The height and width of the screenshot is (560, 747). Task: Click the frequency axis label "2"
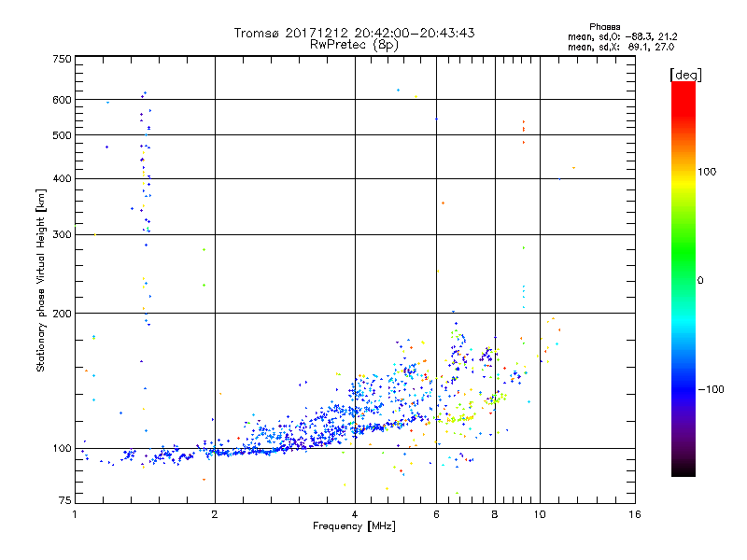[215, 514]
